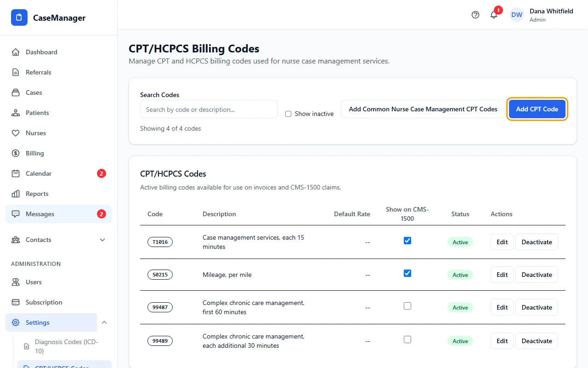Click the Cases briefcase icon

point(16,92)
